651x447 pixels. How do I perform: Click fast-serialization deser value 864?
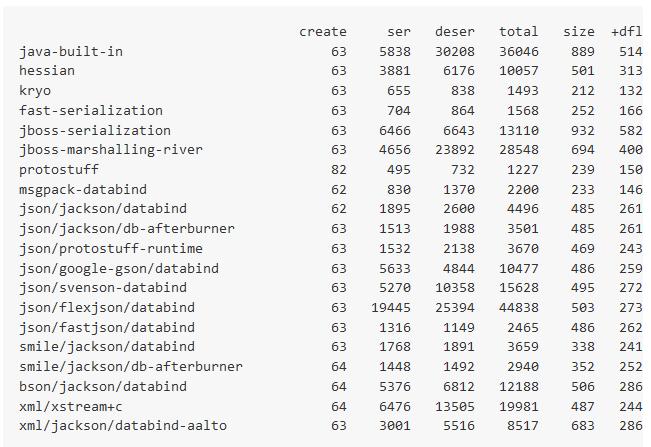point(463,110)
